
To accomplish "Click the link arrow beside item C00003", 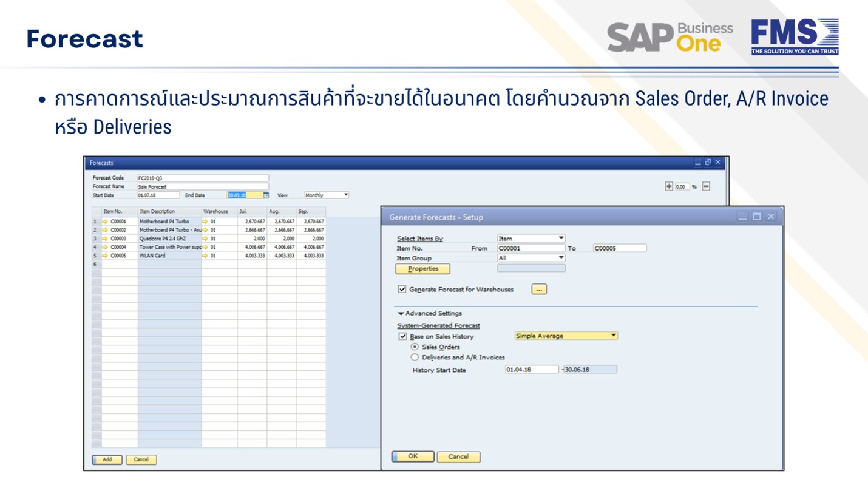I will click(x=105, y=239).
